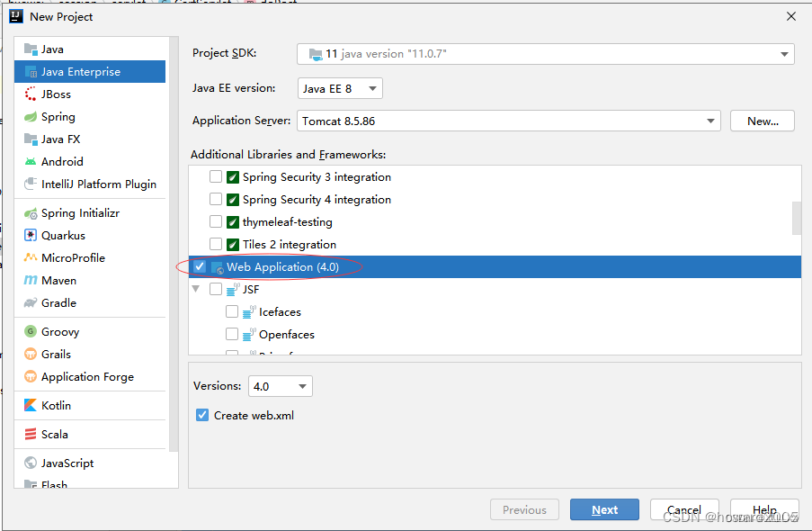The width and height of the screenshot is (812, 531).
Task: Enable Spring Security 3 integration checkbox
Action: [x=216, y=176]
